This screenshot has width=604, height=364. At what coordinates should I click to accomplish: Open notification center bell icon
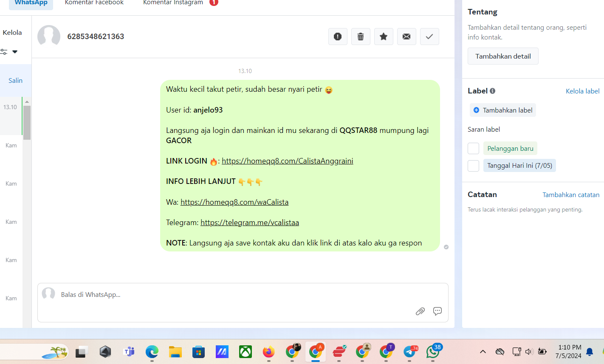pyautogui.click(x=590, y=352)
